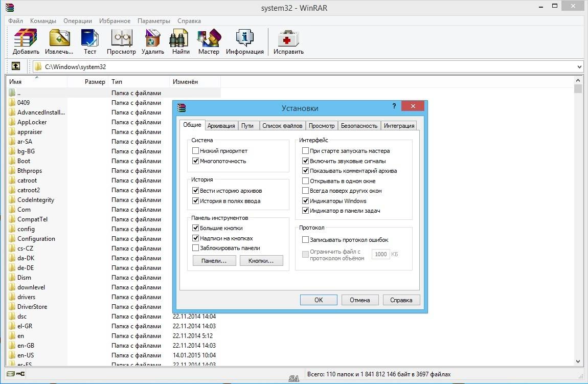Open the Операции menu

coord(77,20)
